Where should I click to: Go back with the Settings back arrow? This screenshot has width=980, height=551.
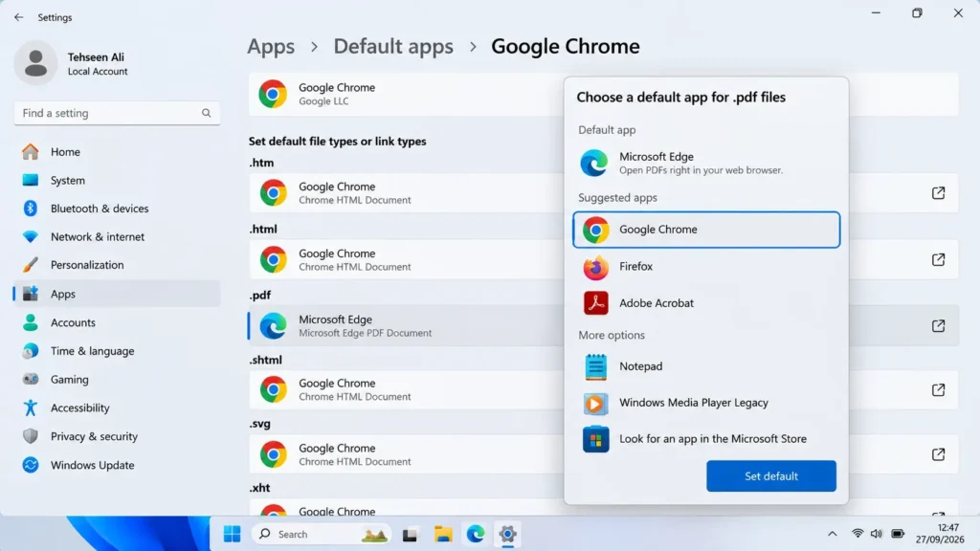tap(19, 17)
